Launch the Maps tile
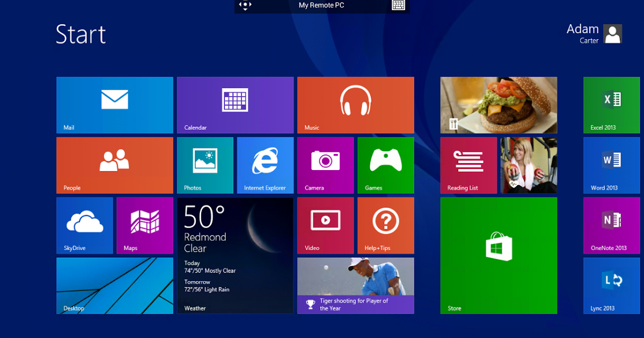The height and width of the screenshot is (338, 644). (x=145, y=225)
